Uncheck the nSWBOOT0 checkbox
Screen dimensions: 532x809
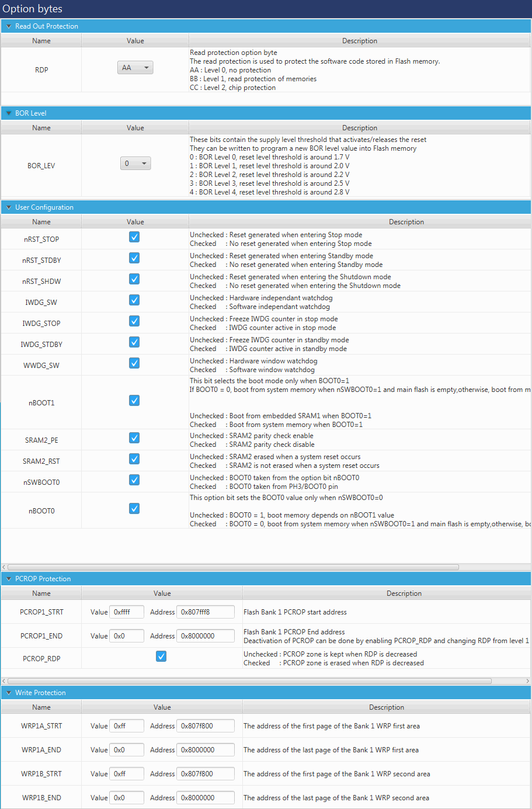pos(134,480)
